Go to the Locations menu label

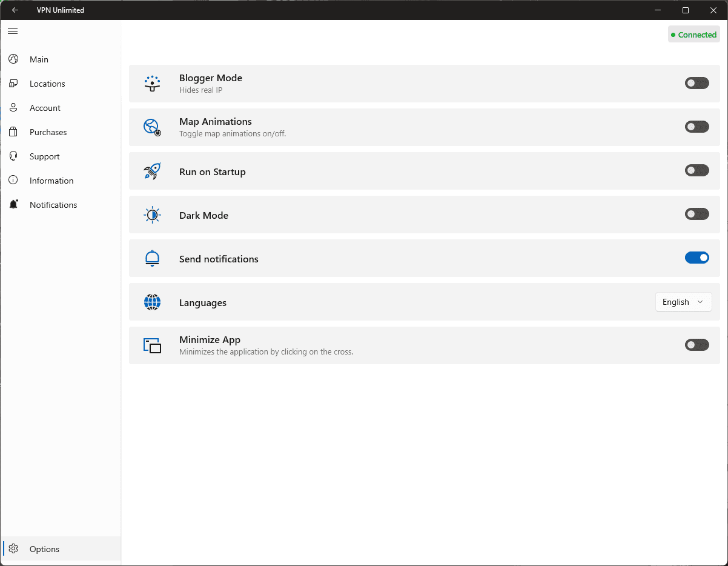click(x=47, y=84)
